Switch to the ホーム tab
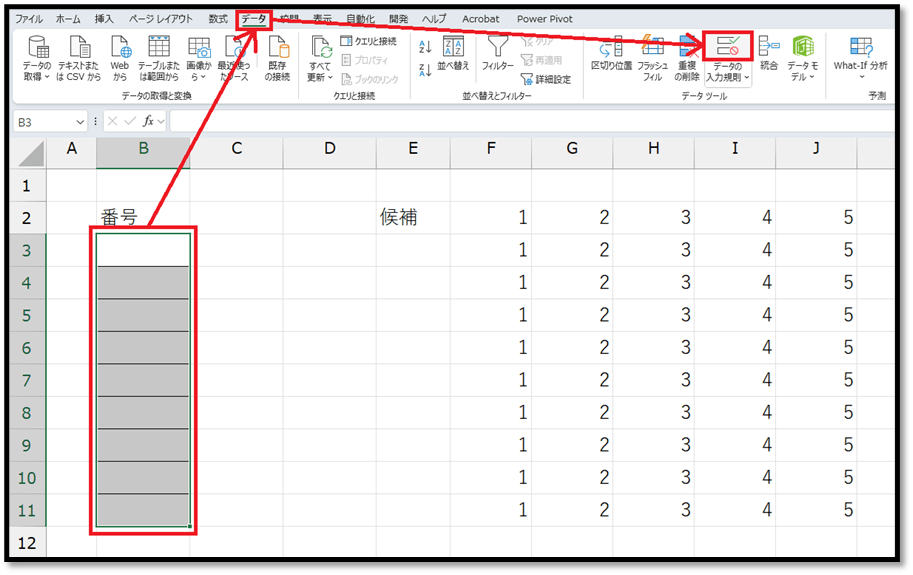The image size is (913, 575). click(68, 19)
